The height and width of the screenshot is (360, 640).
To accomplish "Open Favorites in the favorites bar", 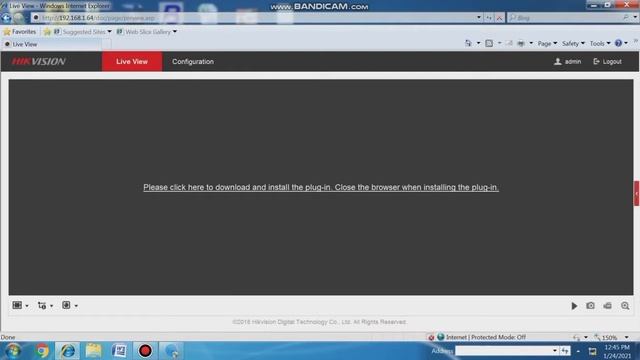I will pos(20,31).
